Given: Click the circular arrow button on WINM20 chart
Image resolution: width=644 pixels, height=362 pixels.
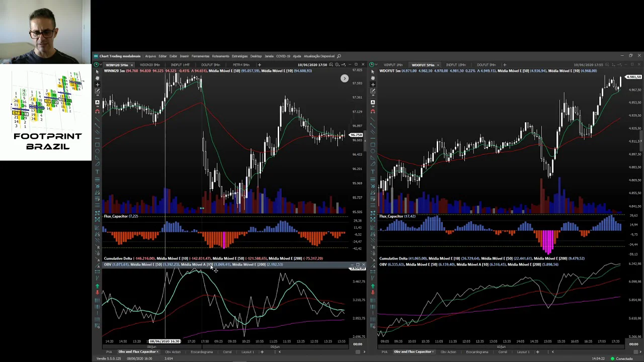Looking at the screenshot, I should [344, 78].
